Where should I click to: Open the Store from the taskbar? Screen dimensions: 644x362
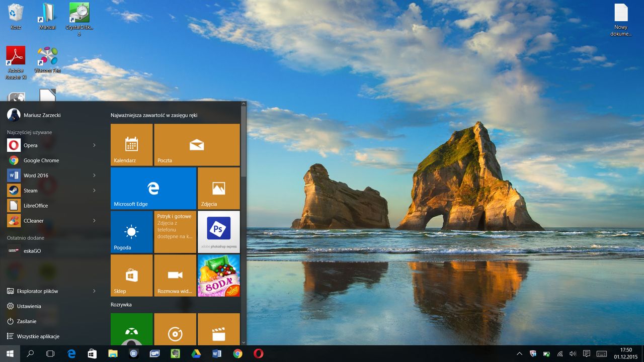[x=92, y=353]
